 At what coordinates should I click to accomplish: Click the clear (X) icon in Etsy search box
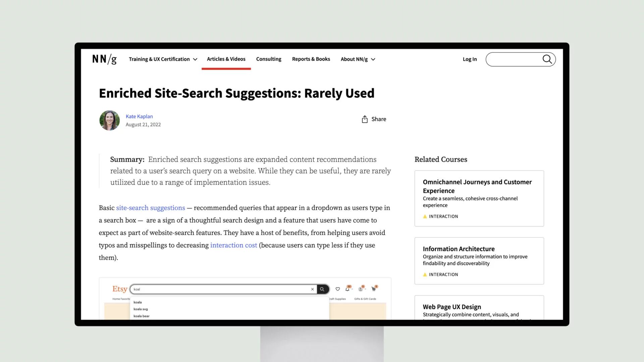pyautogui.click(x=313, y=289)
